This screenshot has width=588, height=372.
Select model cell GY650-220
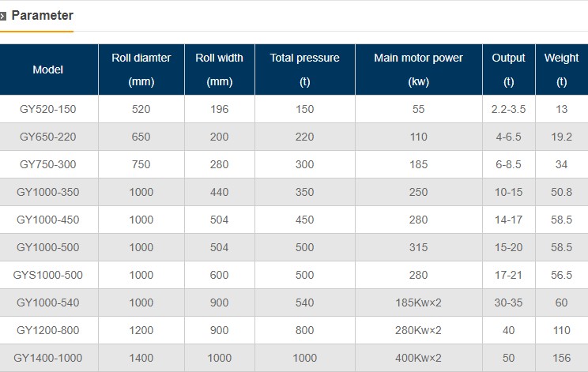(x=48, y=137)
